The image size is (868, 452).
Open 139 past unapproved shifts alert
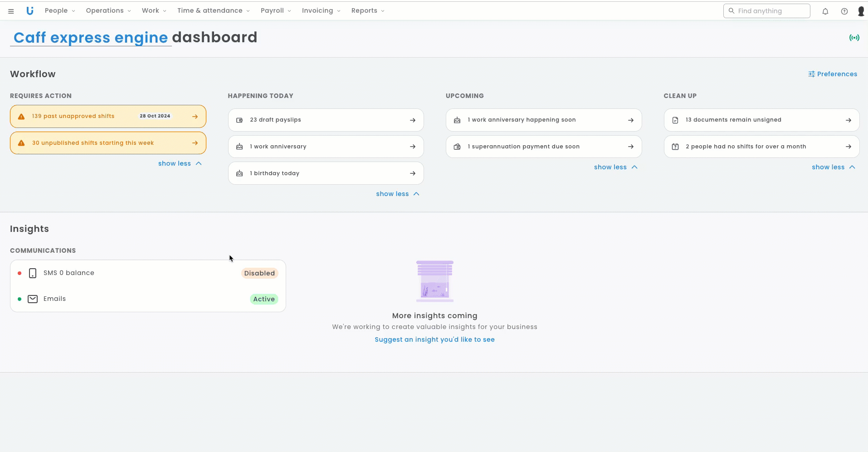(108, 117)
